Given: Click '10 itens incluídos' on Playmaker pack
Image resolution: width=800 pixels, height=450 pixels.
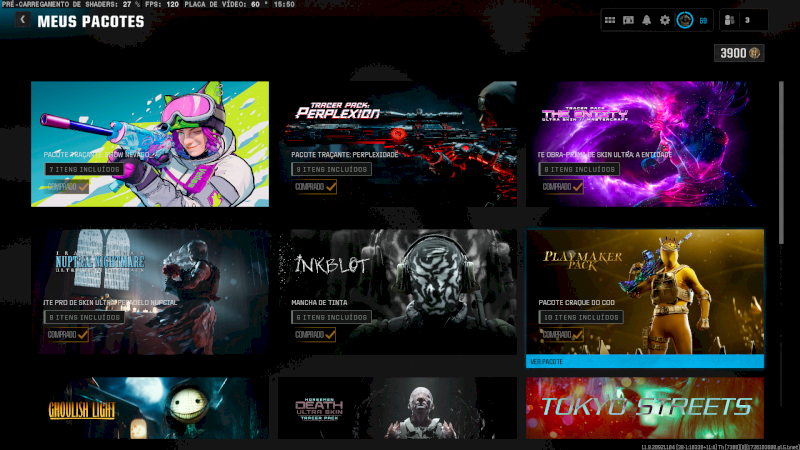Looking at the screenshot, I should coord(581,317).
